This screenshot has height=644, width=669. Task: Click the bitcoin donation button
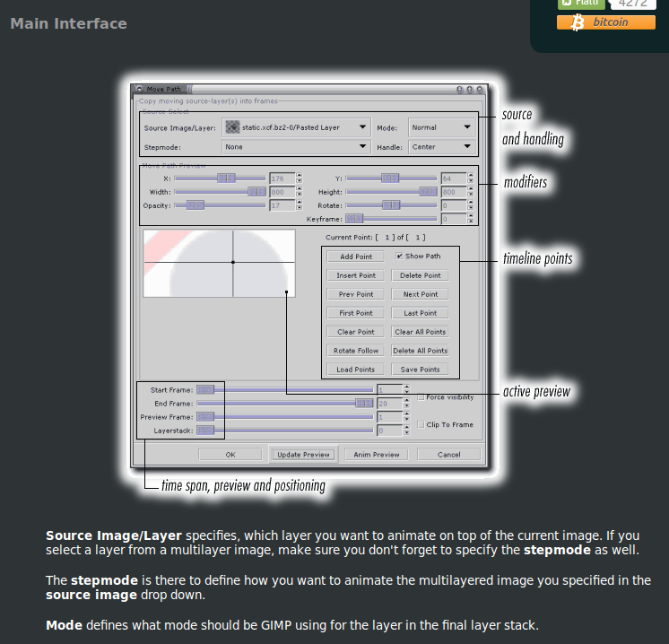(606, 22)
